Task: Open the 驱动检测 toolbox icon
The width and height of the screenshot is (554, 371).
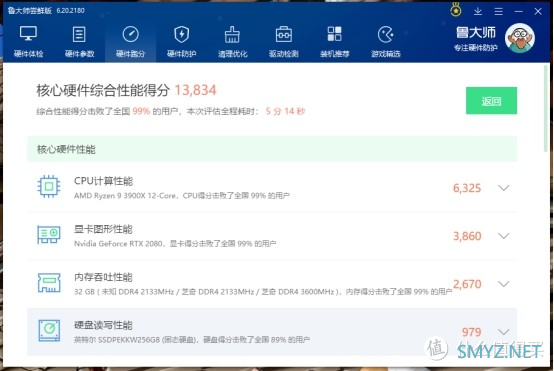Action: click(x=283, y=34)
